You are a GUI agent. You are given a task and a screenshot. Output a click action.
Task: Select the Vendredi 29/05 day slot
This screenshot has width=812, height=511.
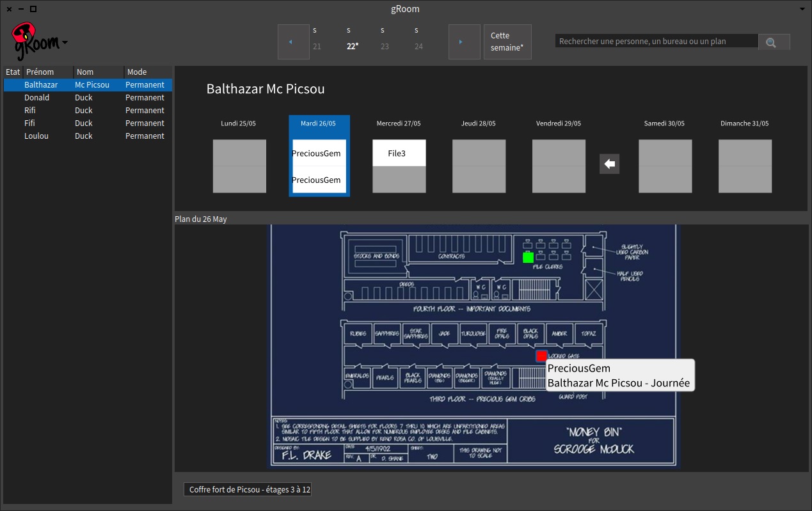click(559, 166)
